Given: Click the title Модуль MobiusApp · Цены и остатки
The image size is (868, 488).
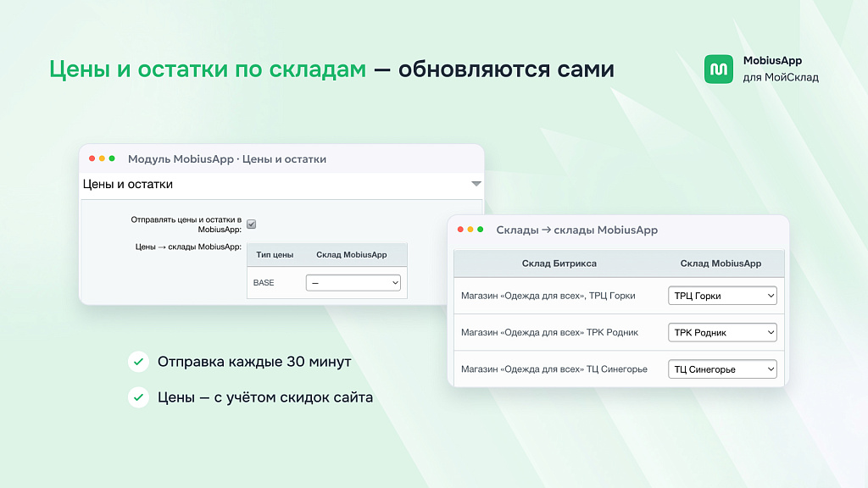Looking at the screenshot, I should (227, 158).
